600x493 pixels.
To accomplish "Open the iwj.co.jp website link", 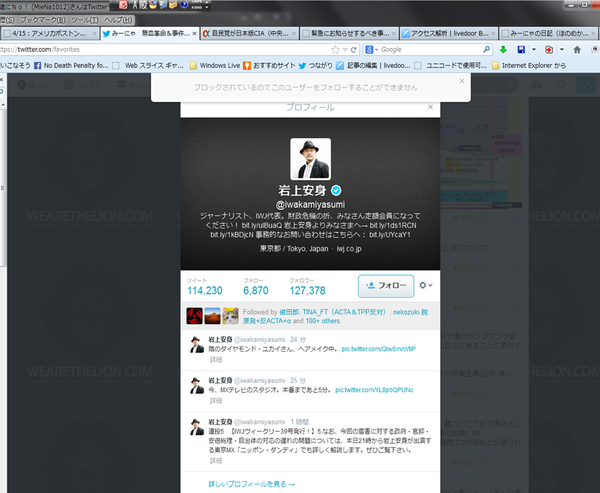I will [349, 249].
